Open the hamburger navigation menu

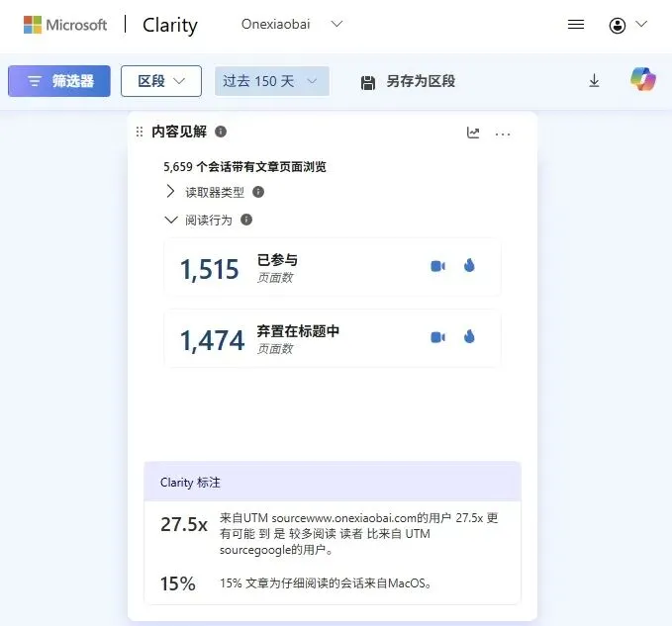coord(576,25)
